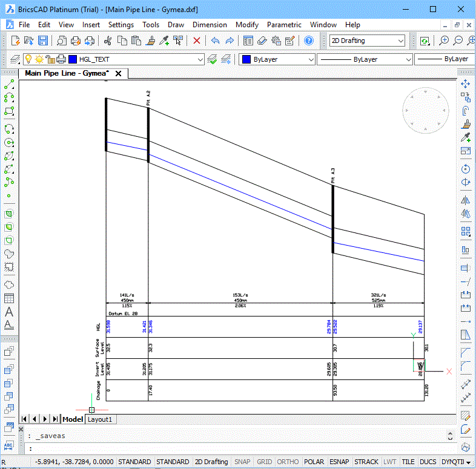Click the Cut scissors icon
This screenshot has height=469, width=476.
[x=107, y=41]
